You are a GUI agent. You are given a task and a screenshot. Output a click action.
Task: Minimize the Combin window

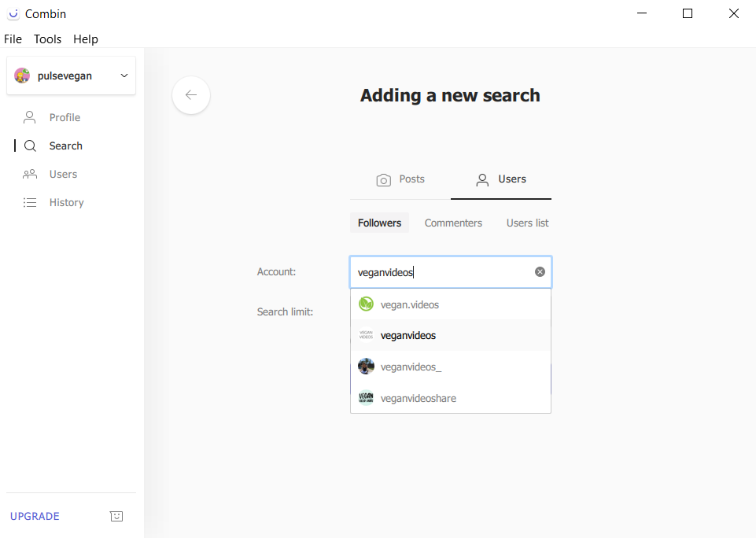click(642, 13)
